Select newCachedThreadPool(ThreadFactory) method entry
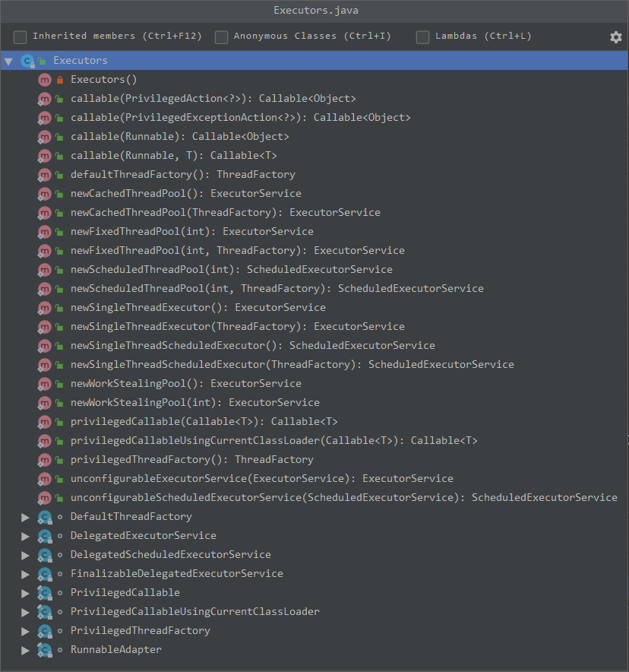629x672 pixels. 225,213
